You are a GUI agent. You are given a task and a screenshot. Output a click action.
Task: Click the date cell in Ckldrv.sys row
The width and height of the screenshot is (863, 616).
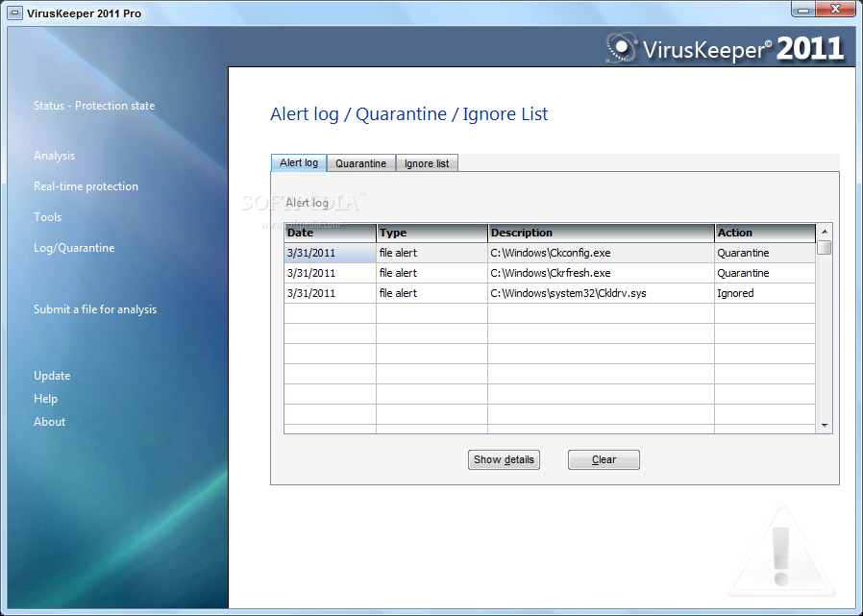[x=331, y=293]
